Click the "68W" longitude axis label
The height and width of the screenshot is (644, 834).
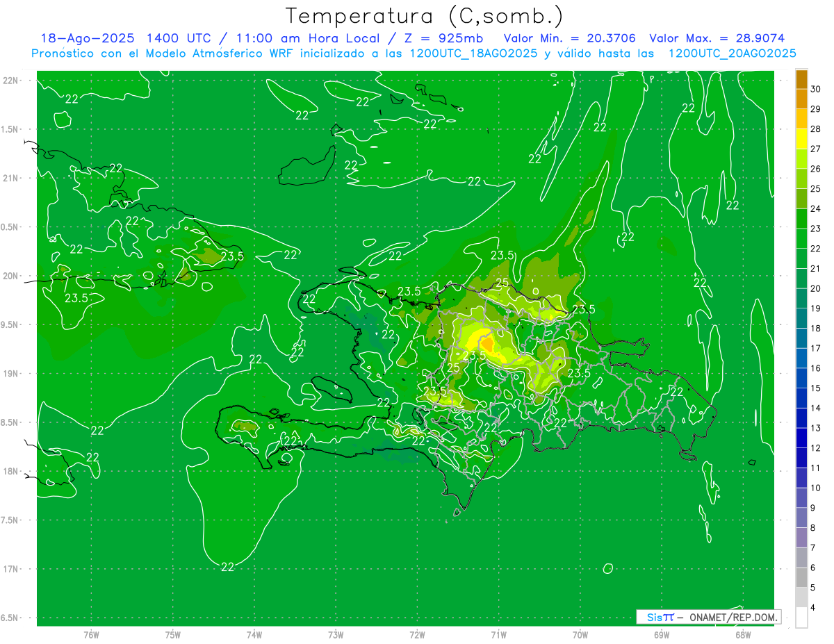click(743, 634)
